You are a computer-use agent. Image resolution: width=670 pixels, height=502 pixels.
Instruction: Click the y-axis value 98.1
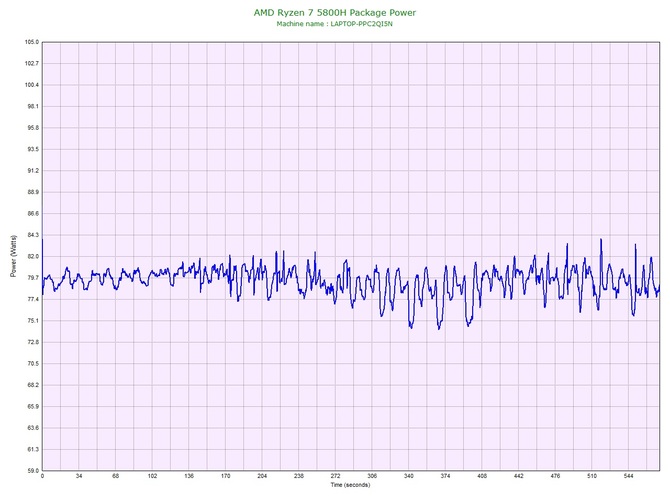coord(32,106)
